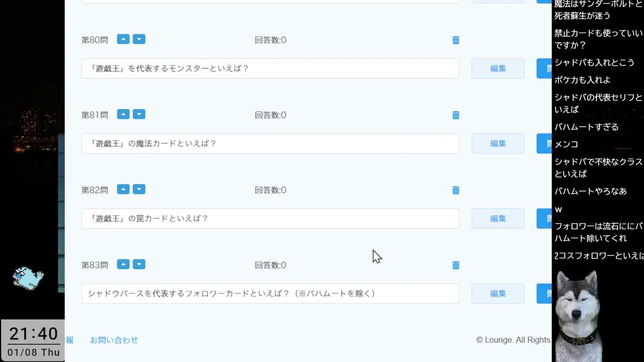Move question 81 down
The height and width of the screenshot is (362, 644).
pyautogui.click(x=139, y=114)
